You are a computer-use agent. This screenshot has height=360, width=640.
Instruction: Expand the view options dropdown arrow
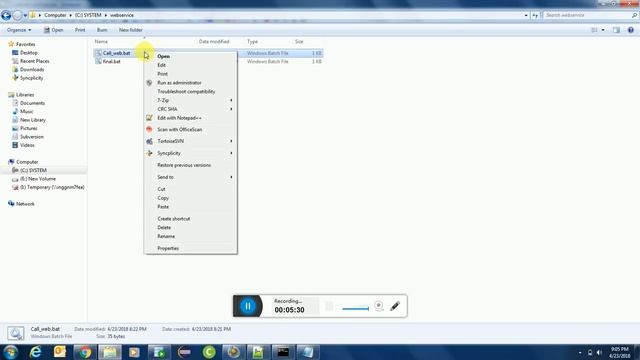coord(603,30)
